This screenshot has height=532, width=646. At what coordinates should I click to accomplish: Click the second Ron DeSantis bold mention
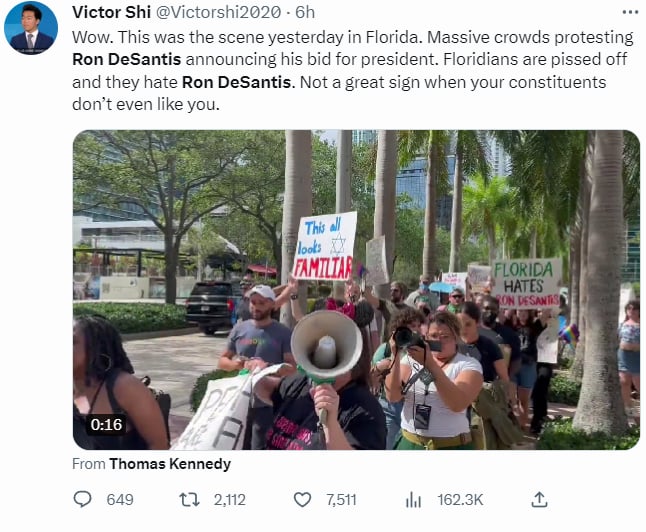point(236,82)
